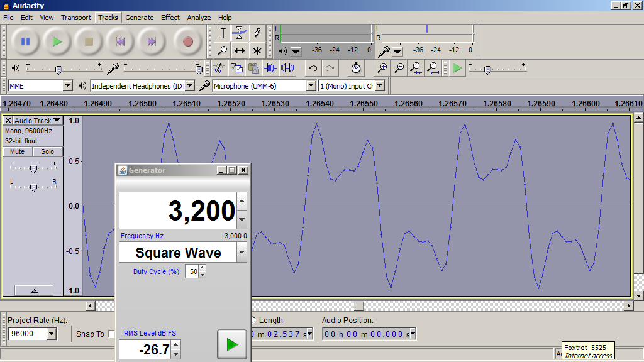Adjust the track gain slider knob

tap(34, 168)
